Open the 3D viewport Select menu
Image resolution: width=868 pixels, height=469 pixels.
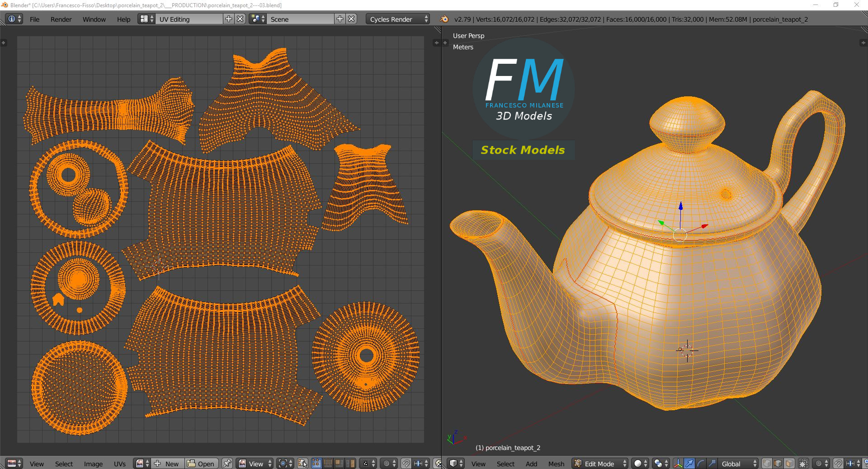[505, 464]
